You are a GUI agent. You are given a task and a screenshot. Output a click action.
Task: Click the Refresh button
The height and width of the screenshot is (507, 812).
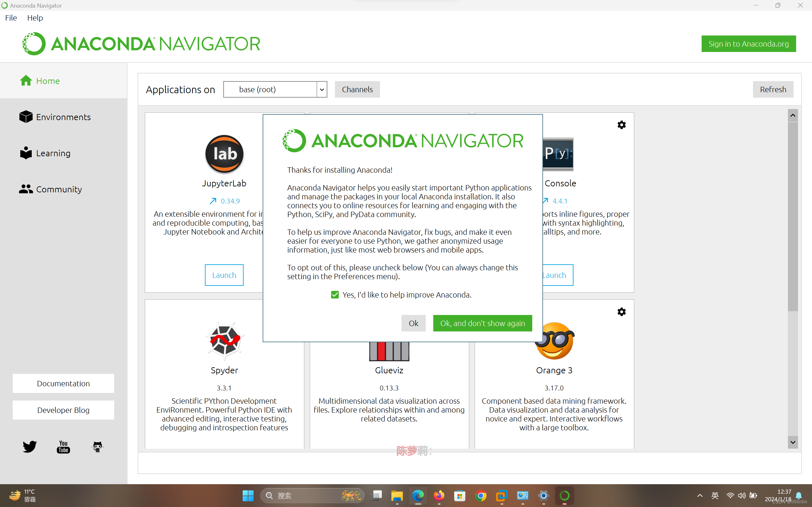(773, 89)
